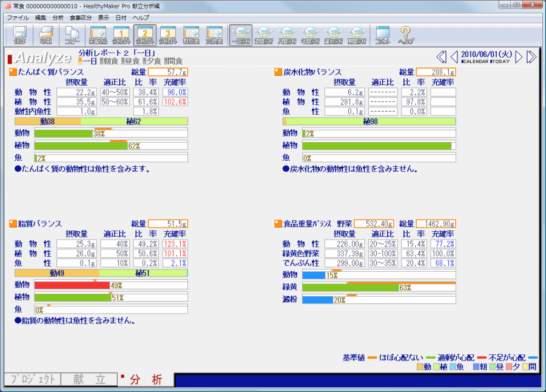
Task: Open the ヘルプ menu in the menu bar
Action: [141, 18]
